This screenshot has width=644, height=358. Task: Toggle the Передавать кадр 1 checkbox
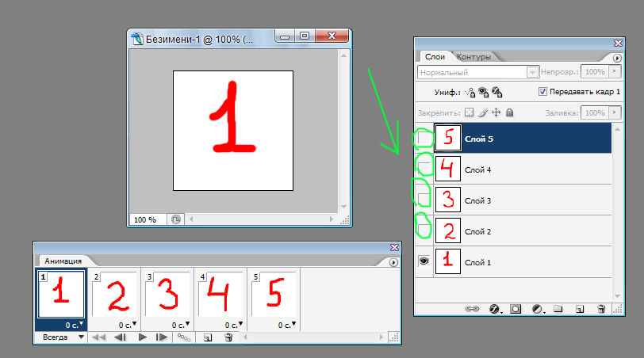(542, 91)
